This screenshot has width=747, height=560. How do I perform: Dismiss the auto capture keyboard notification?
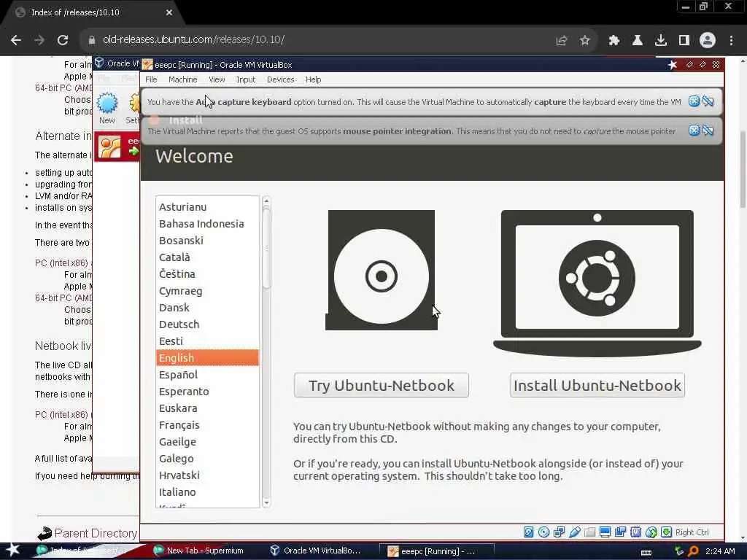(x=694, y=101)
